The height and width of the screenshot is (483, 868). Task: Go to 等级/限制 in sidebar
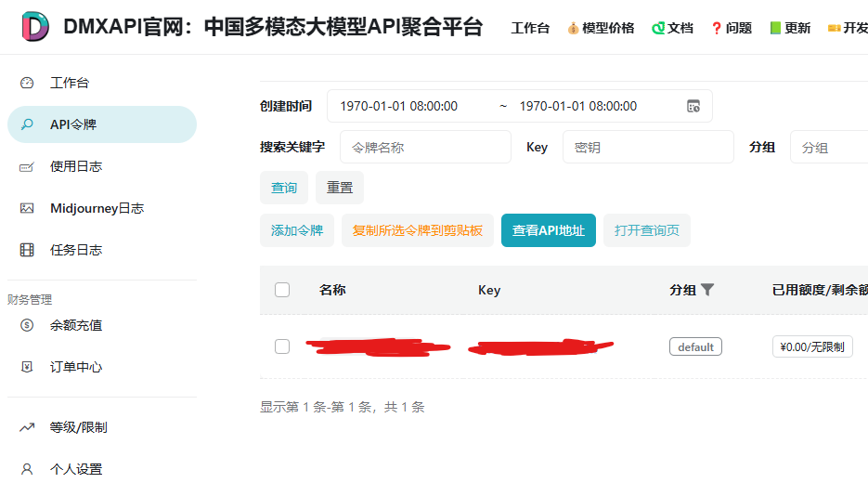[x=102, y=427]
